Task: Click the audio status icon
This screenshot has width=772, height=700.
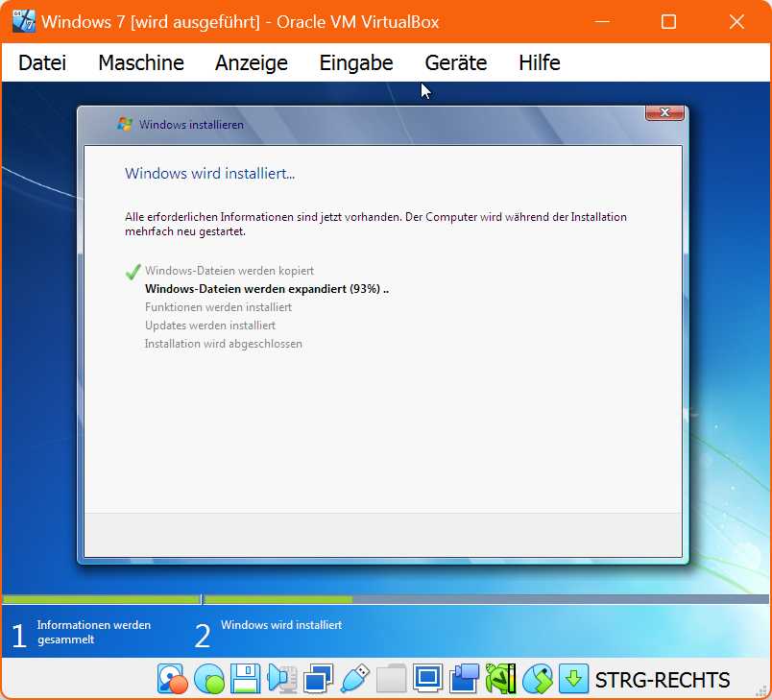Action: click(282, 679)
